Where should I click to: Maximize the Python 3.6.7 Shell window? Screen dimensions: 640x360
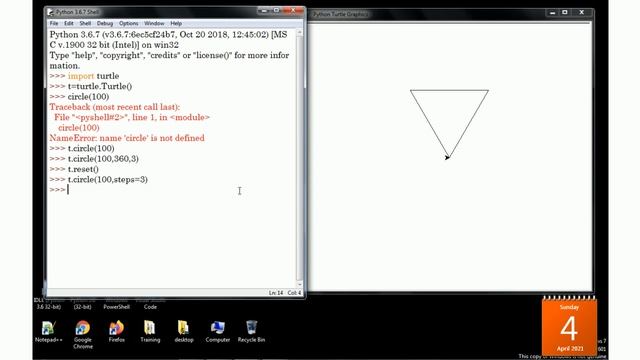pyautogui.click(x=276, y=11)
